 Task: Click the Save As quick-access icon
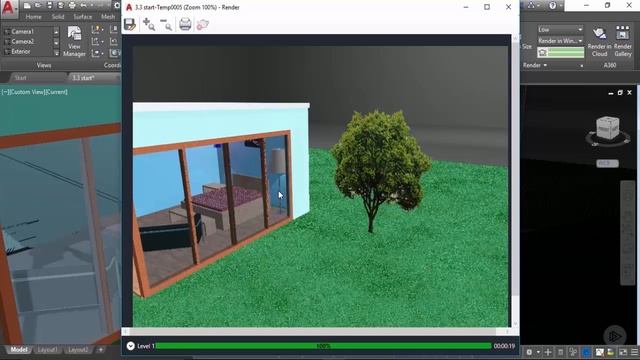(x=60, y=6)
